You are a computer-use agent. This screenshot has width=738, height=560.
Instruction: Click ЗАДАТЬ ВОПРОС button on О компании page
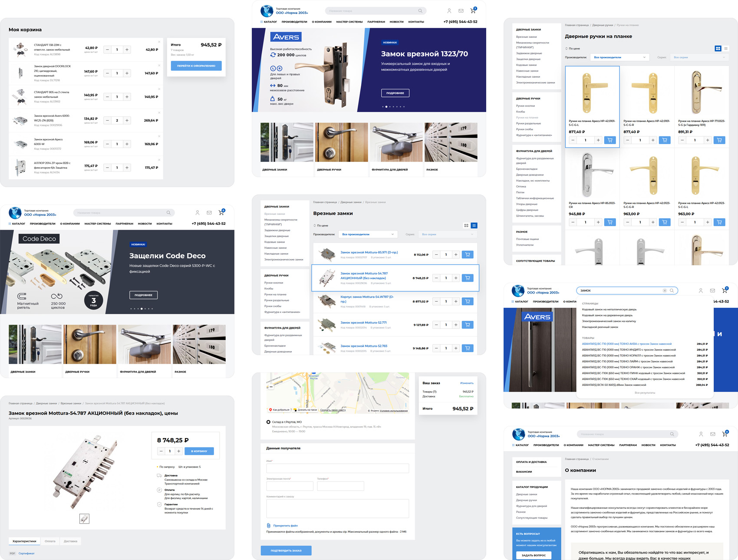pos(534,555)
